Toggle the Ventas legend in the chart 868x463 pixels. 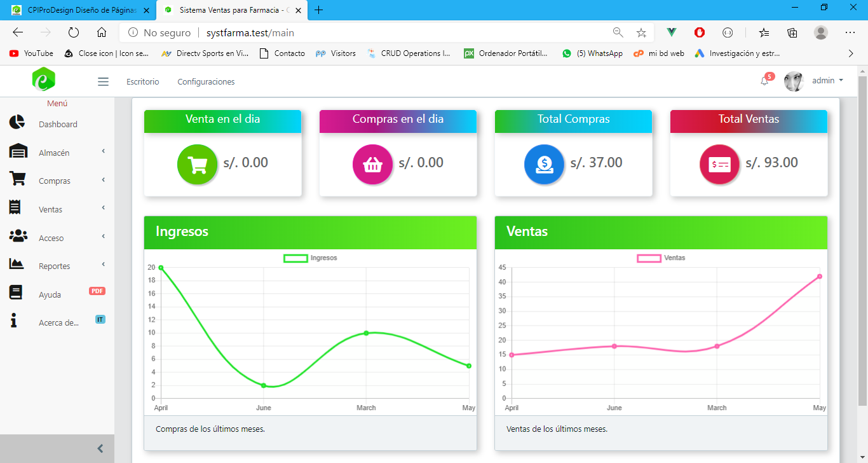point(661,258)
